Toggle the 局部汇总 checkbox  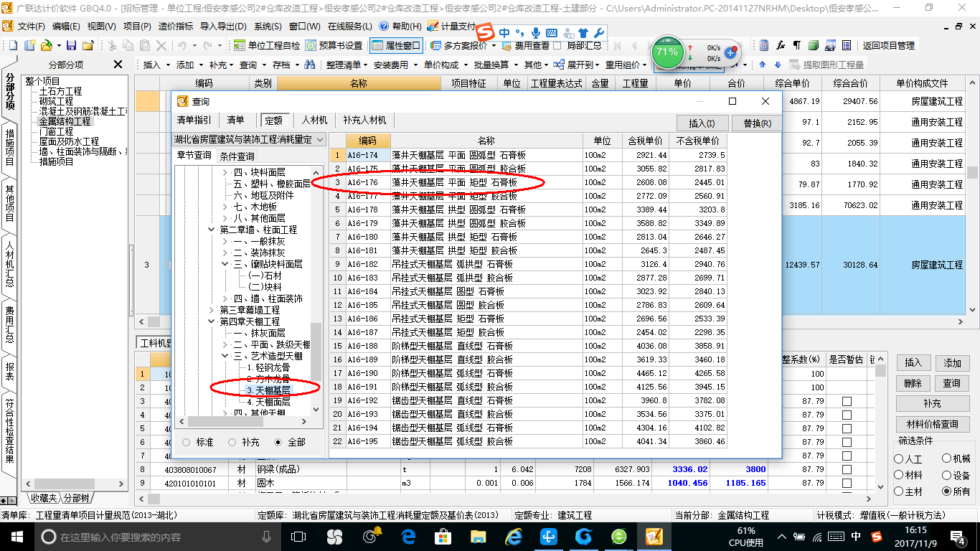tap(557, 45)
